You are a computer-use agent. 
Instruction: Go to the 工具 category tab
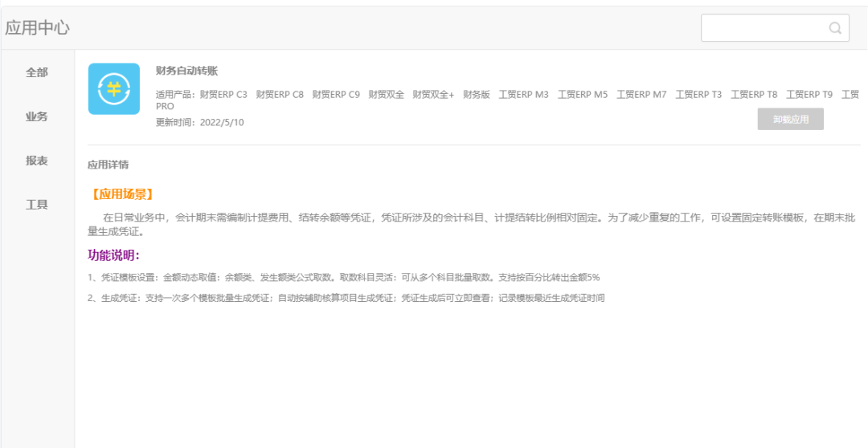37,205
